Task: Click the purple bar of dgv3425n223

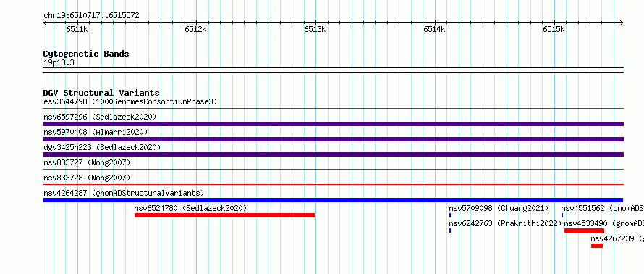Action: (334, 154)
